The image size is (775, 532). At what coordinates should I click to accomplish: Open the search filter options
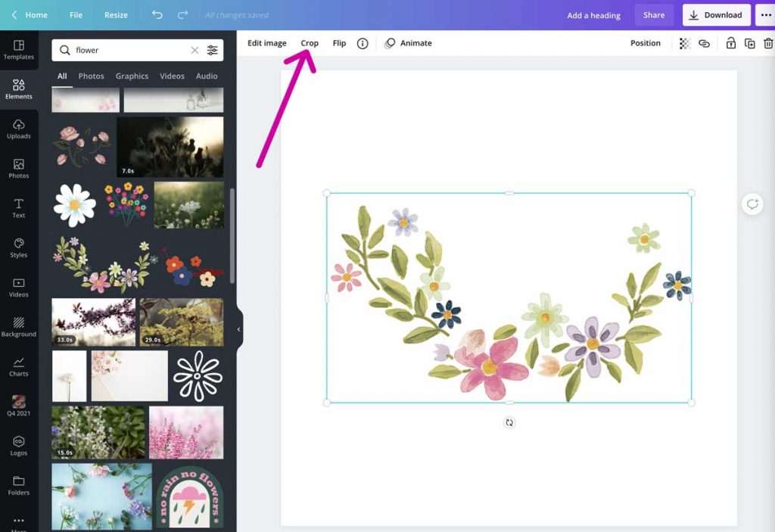pos(213,50)
